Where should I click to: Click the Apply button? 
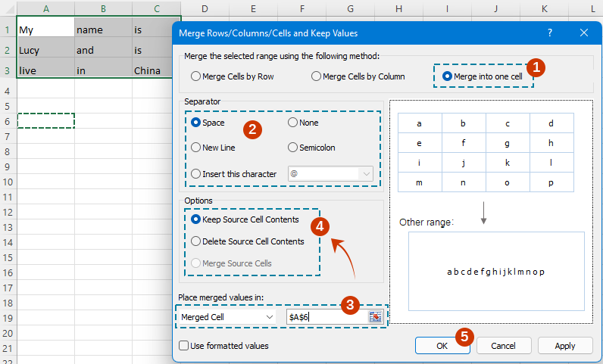[565, 346]
